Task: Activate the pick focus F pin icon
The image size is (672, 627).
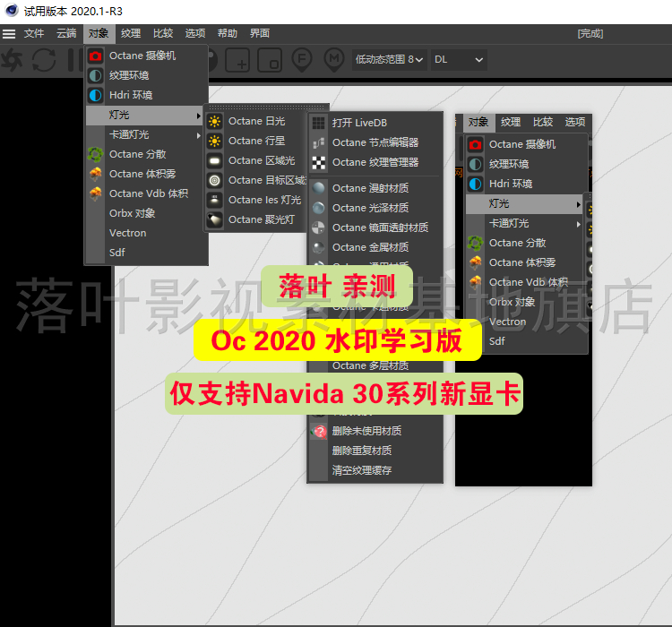Action: [302, 60]
